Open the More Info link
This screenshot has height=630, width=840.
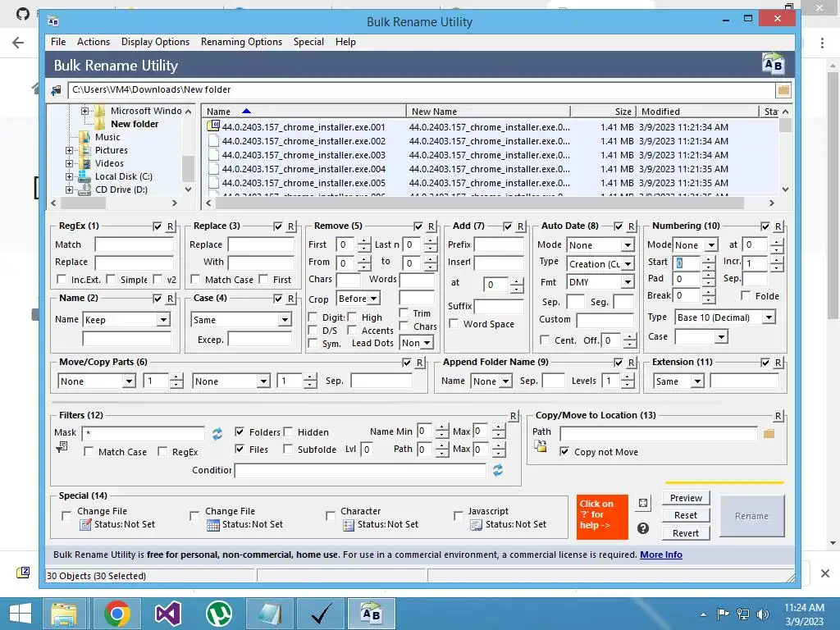[661, 555]
